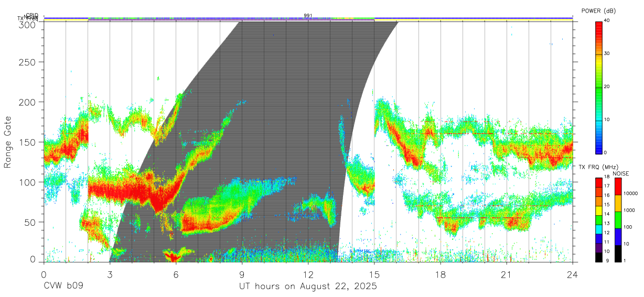Click the "Range Gate" y-axis label
The width and height of the screenshot is (644, 297).
tap(8, 142)
